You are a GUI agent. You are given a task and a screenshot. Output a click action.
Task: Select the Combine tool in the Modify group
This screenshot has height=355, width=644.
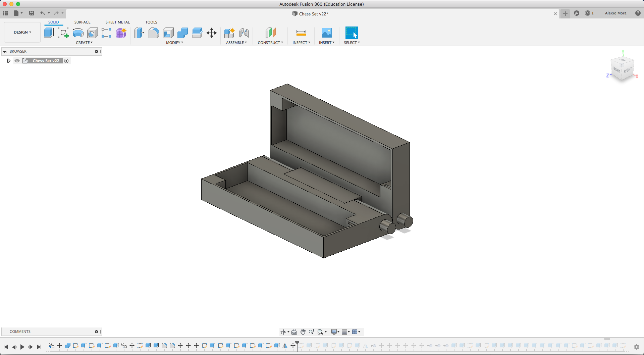coord(183,33)
